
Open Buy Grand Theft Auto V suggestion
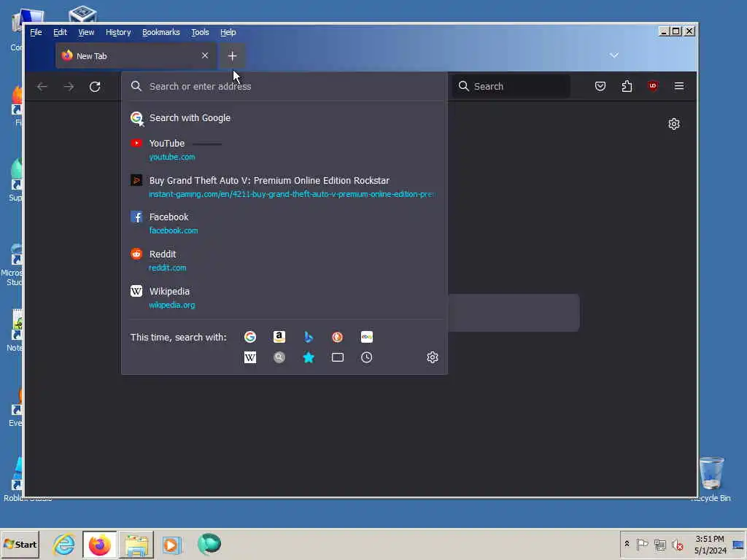point(285,187)
